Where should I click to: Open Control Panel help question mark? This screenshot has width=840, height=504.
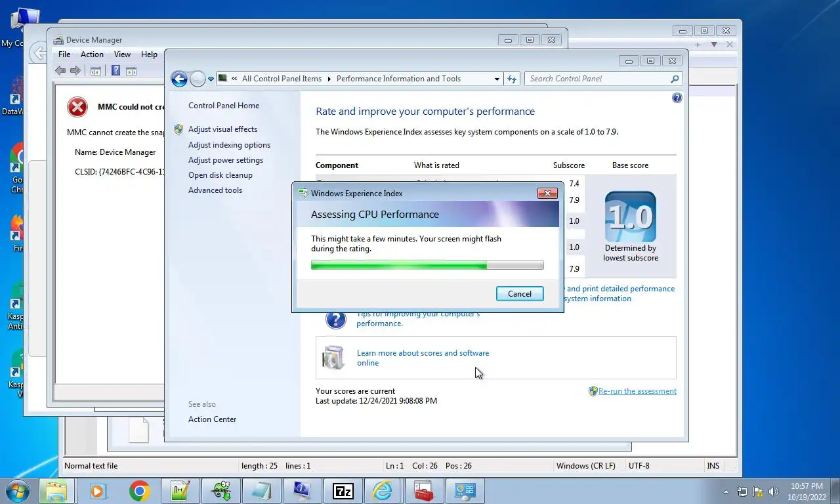[677, 98]
